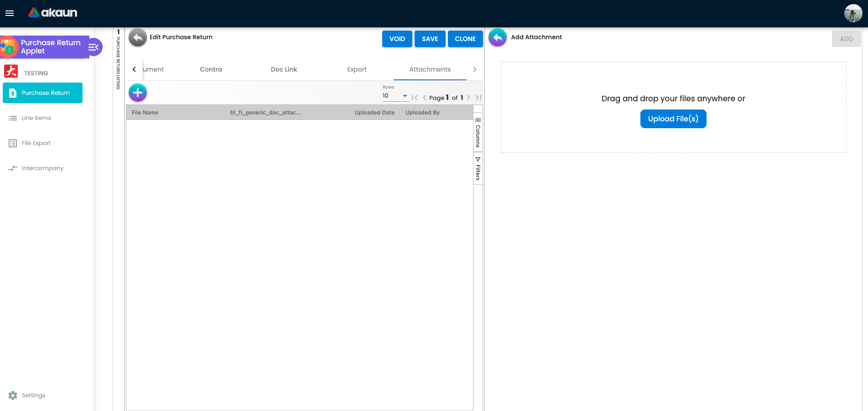868x411 pixels.
Task: Open Settings gear in sidebar
Action: pyautogui.click(x=13, y=395)
